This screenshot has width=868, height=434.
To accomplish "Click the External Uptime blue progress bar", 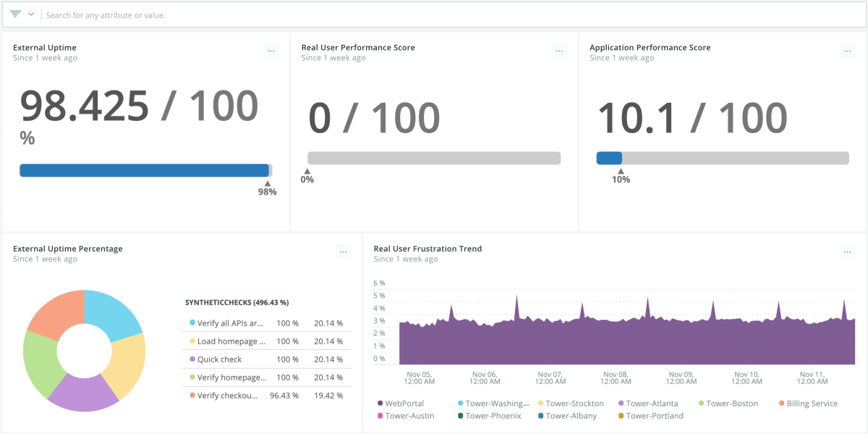I will point(144,171).
